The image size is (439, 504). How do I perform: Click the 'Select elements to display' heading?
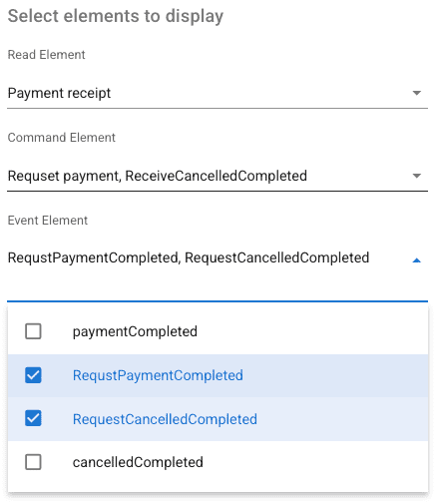click(x=116, y=16)
